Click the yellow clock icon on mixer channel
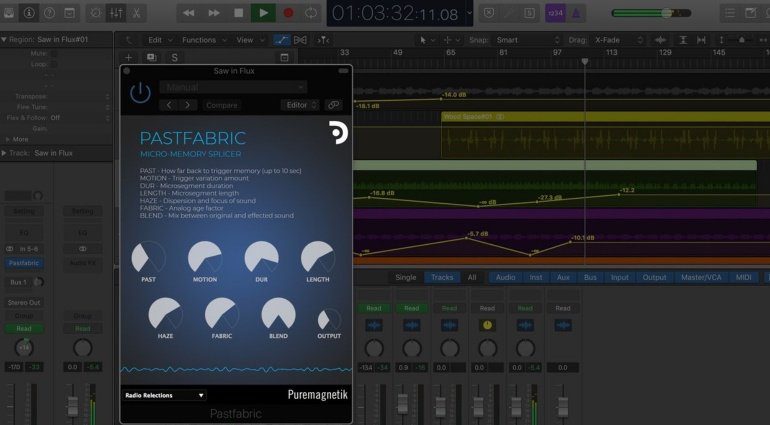Image resolution: width=770 pixels, height=425 pixels. tap(487, 325)
